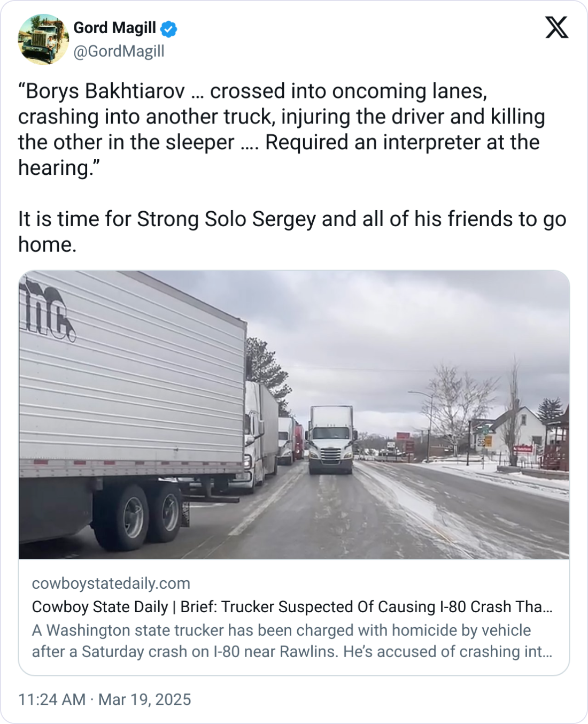This screenshot has width=588, height=724.
Task: Click the blue verified checkmark badge
Action: [169, 28]
